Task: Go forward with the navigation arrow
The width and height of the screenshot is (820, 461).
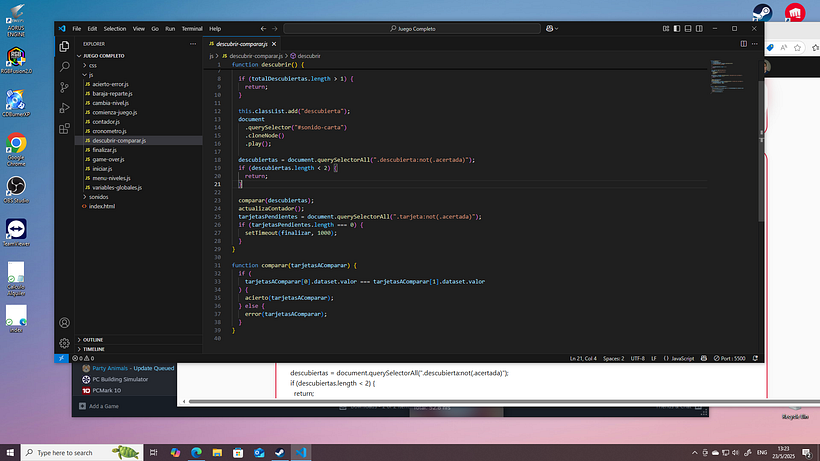Action: tap(275, 29)
